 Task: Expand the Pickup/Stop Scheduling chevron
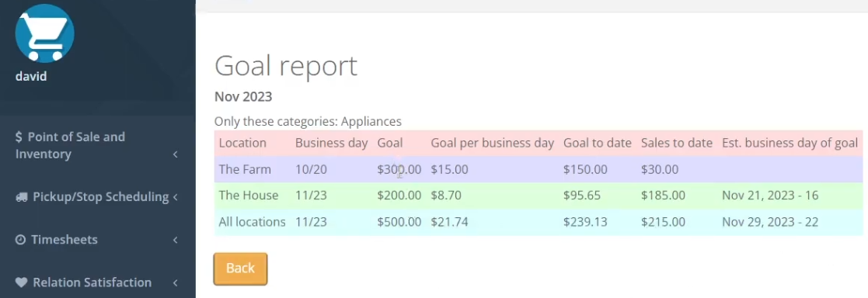[x=175, y=197]
